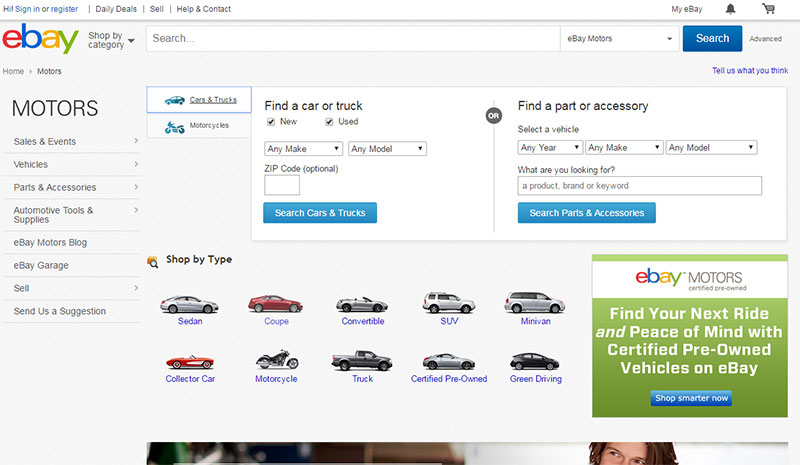The height and width of the screenshot is (465, 800).
Task: Click Tell us what you think link
Action: (750, 70)
